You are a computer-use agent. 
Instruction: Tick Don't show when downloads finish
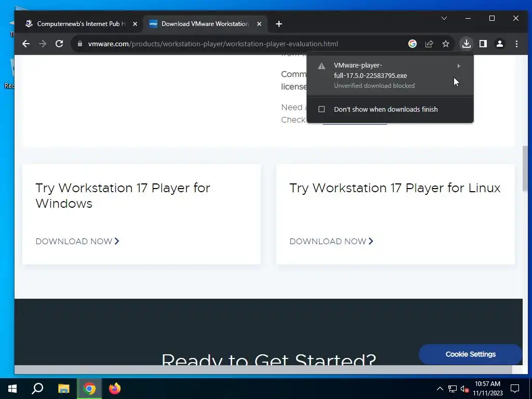(321, 109)
